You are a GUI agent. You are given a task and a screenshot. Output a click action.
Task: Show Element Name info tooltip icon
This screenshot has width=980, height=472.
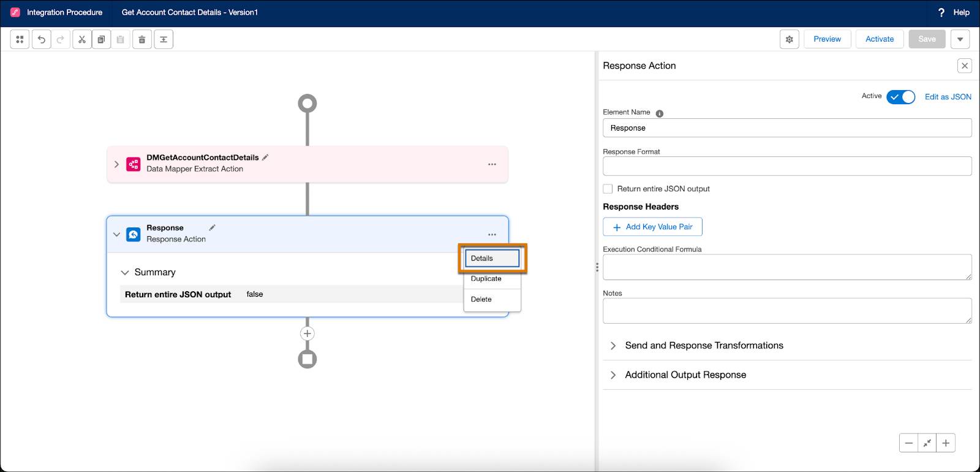[x=660, y=113]
